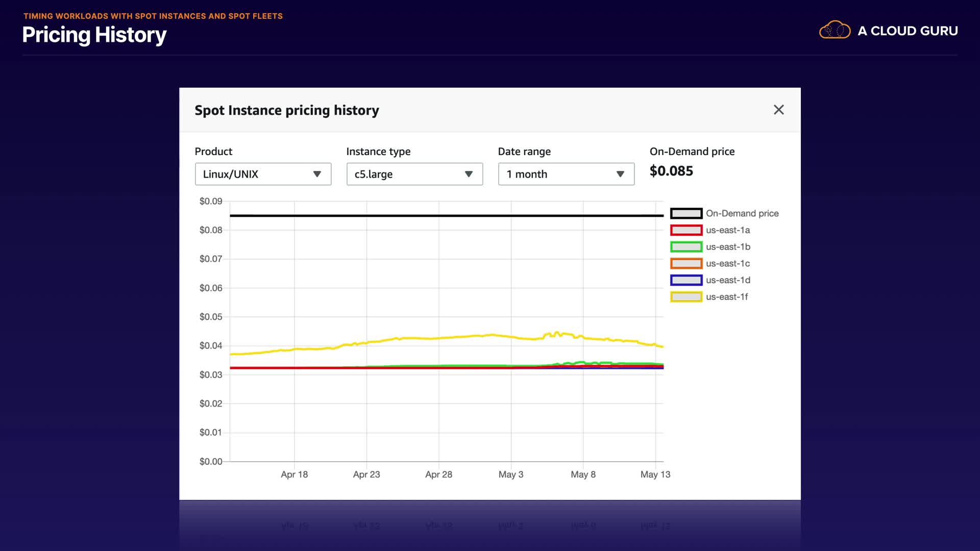The image size is (980, 551).
Task: Toggle the orange us-east-1c legend swatch
Action: 686,264
